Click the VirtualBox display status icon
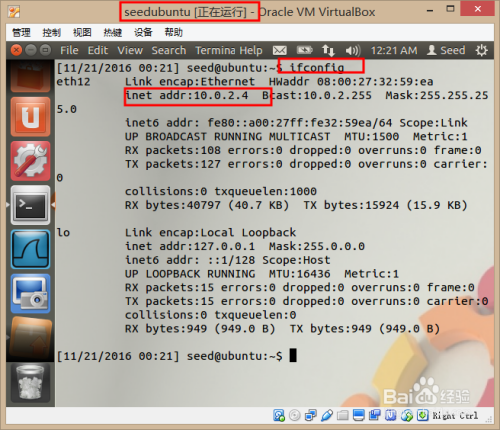The height and width of the screenshot is (430, 500). 358,415
